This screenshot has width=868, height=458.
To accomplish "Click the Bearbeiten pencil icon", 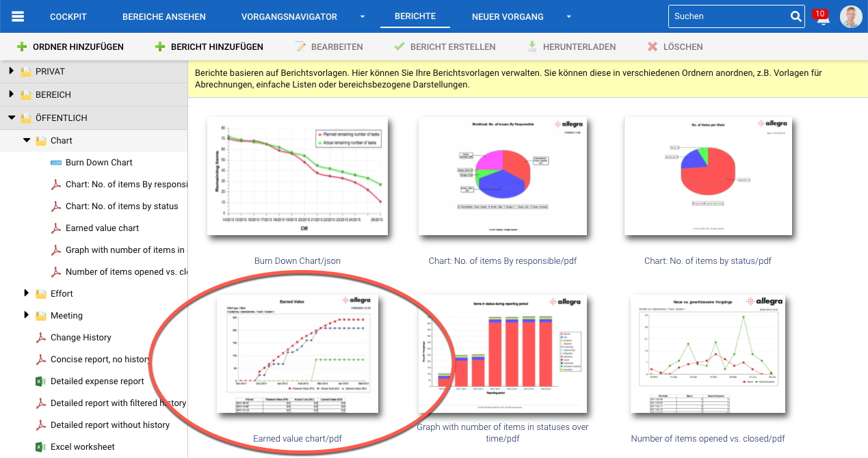I will point(301,47).
